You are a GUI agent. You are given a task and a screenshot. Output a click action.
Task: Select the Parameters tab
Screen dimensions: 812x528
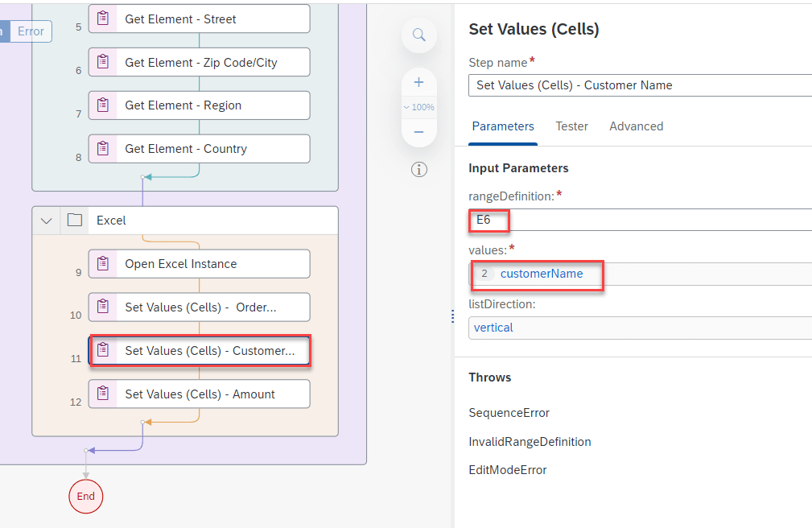pyautogui.click(x=503, y=126)
